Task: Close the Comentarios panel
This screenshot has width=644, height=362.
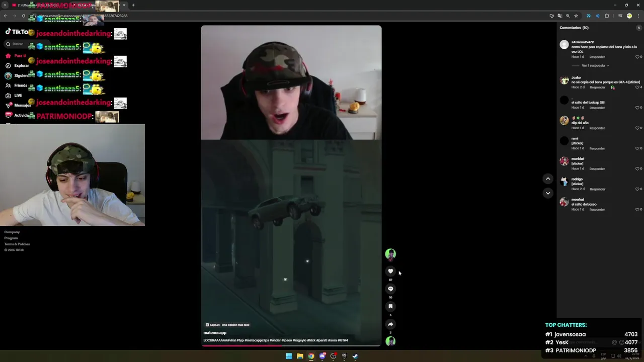Action: [639, 28]
